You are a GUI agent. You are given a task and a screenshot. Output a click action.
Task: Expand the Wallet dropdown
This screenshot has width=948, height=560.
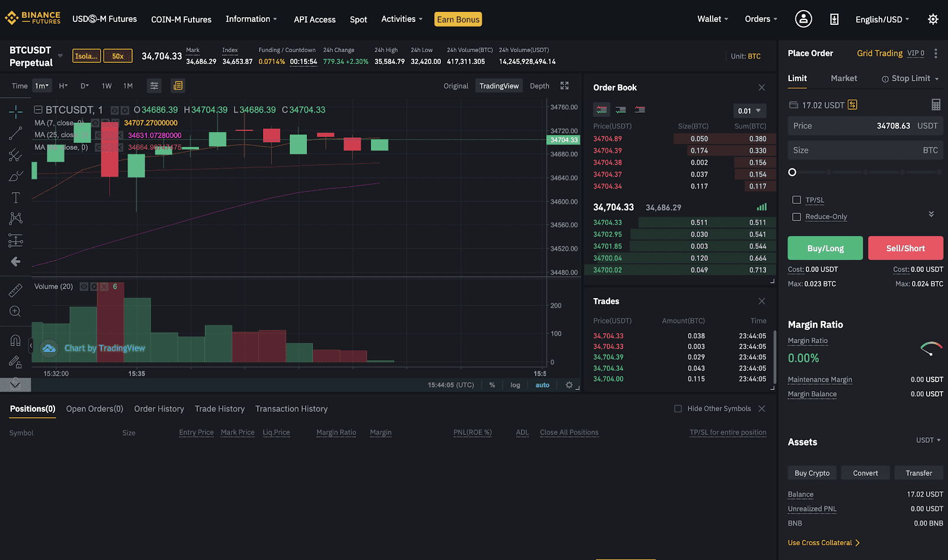[x=713, y=19]
